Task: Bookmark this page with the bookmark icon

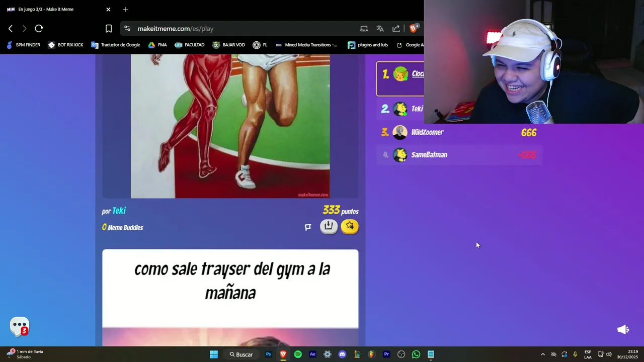Action: [109, 29]
